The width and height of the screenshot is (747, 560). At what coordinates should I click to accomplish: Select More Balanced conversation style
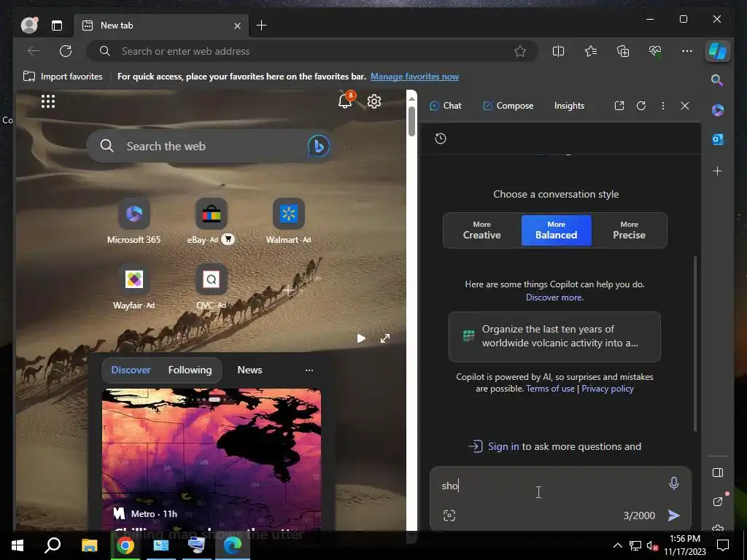pos(556,230)
